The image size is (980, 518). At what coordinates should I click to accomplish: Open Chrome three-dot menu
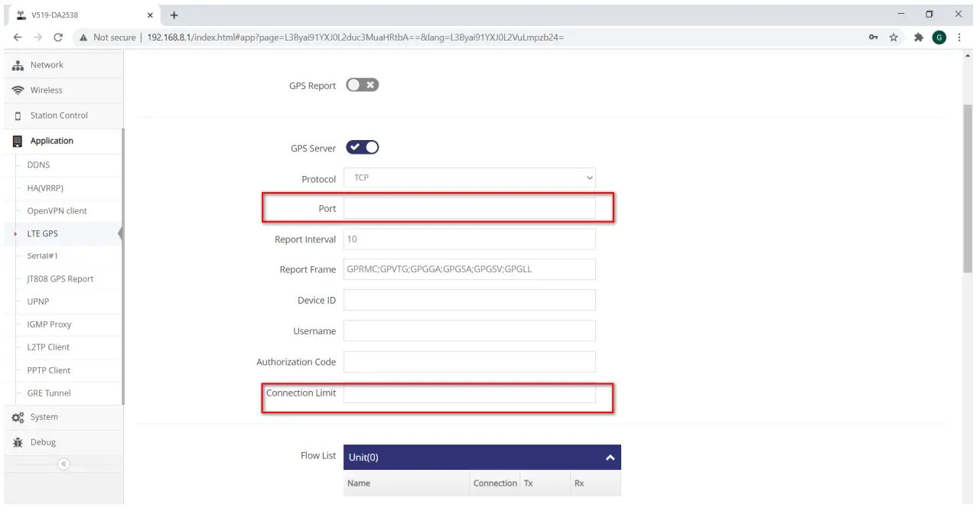click(959, 37)
